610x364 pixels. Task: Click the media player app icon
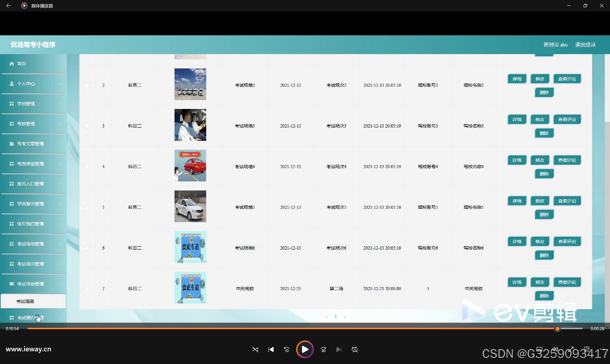click(24, 6)
